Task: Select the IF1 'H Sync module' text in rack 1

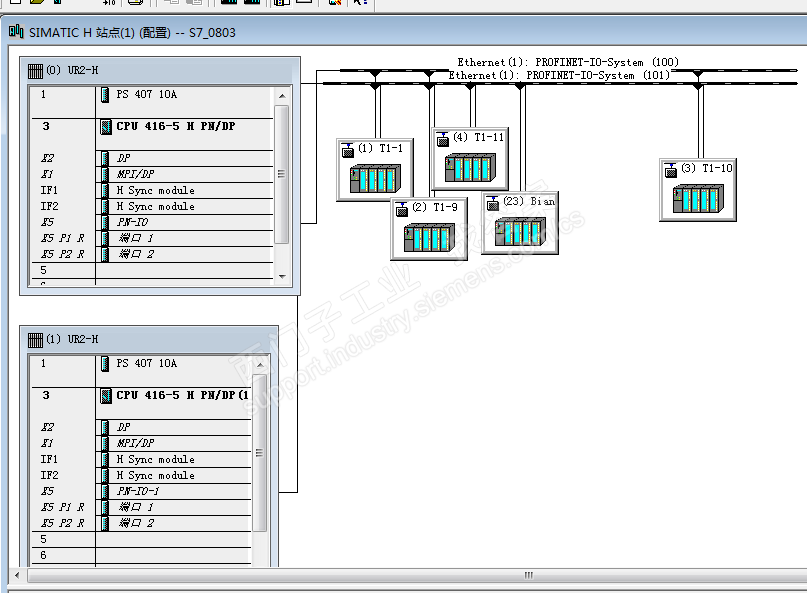Action: (155, 459)
